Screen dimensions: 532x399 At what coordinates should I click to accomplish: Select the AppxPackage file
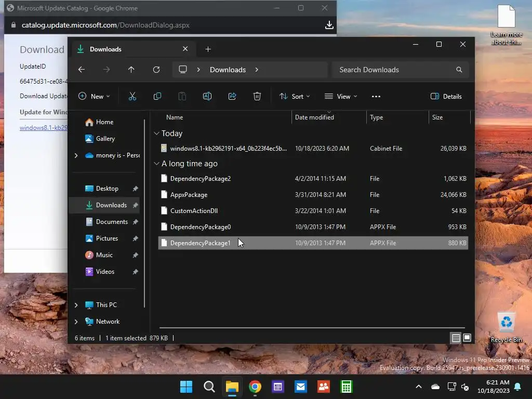313,195
